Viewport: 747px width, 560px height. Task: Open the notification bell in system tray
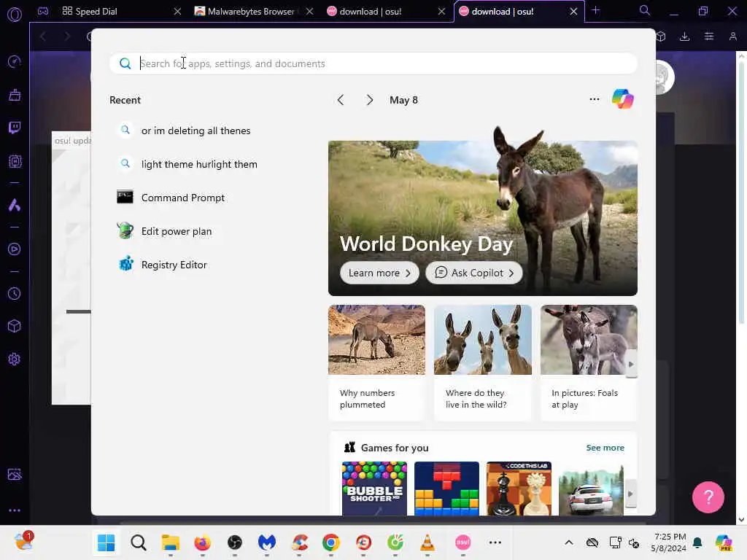[x=697, y=542]
